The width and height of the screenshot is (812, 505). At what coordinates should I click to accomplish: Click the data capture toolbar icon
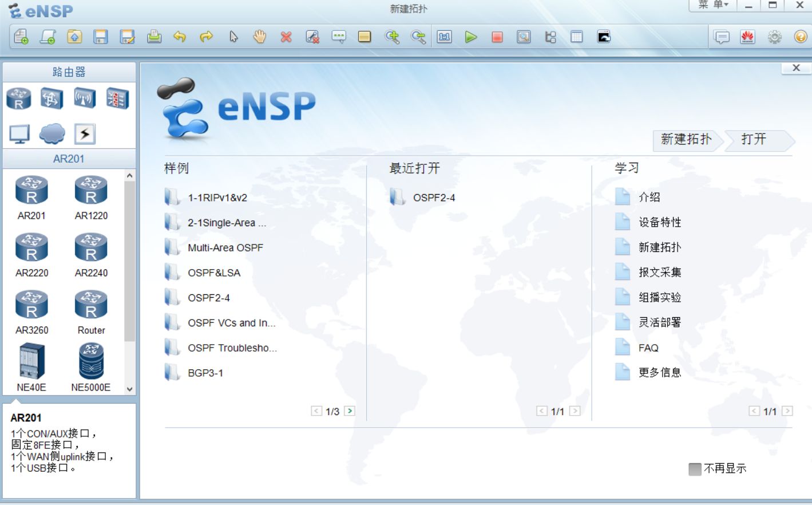[524, 37]
